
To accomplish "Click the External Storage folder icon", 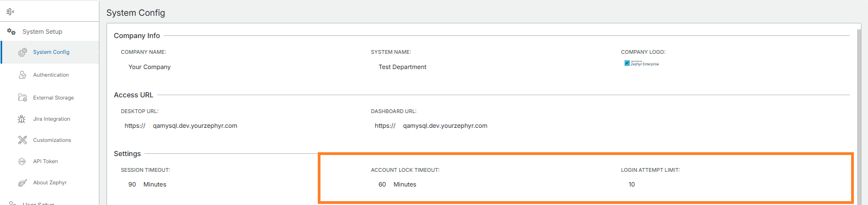I will [x=22, y=98].
